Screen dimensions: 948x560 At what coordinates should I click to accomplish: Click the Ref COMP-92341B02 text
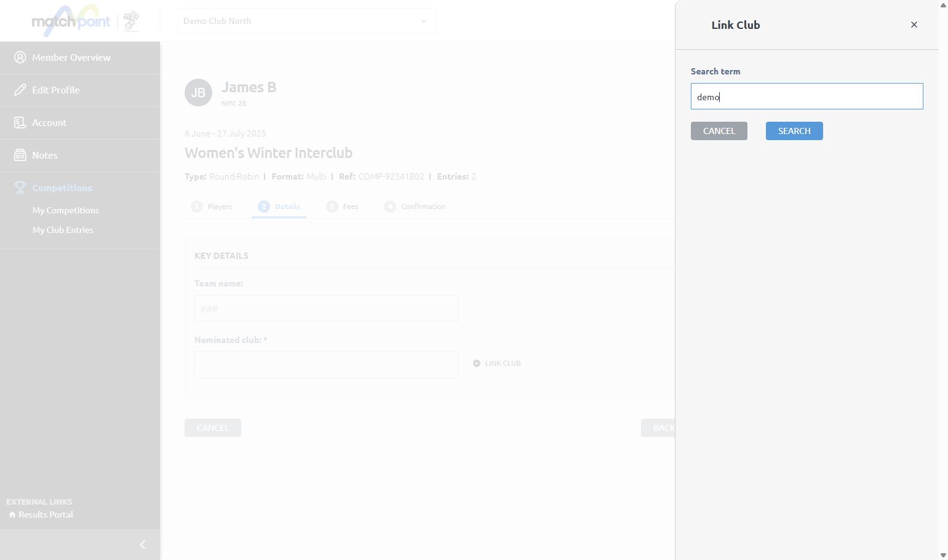(x=381, y=176)
